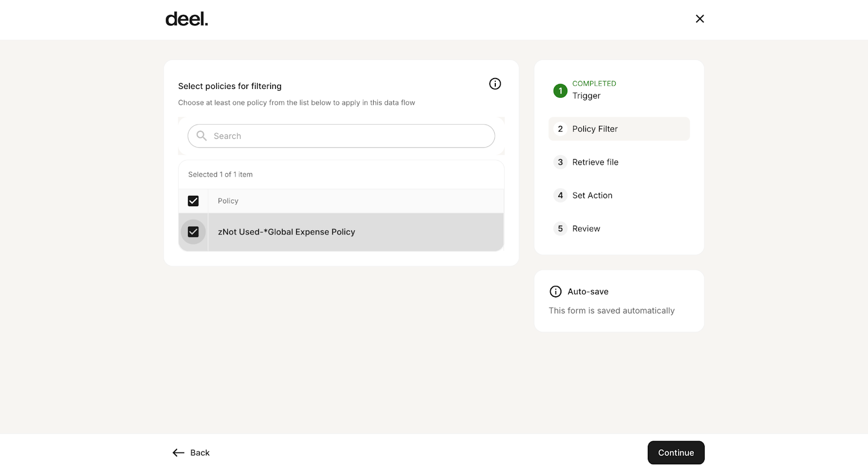Click the green completed step 1 circle

pyautogui.click(x=560, y=91)
